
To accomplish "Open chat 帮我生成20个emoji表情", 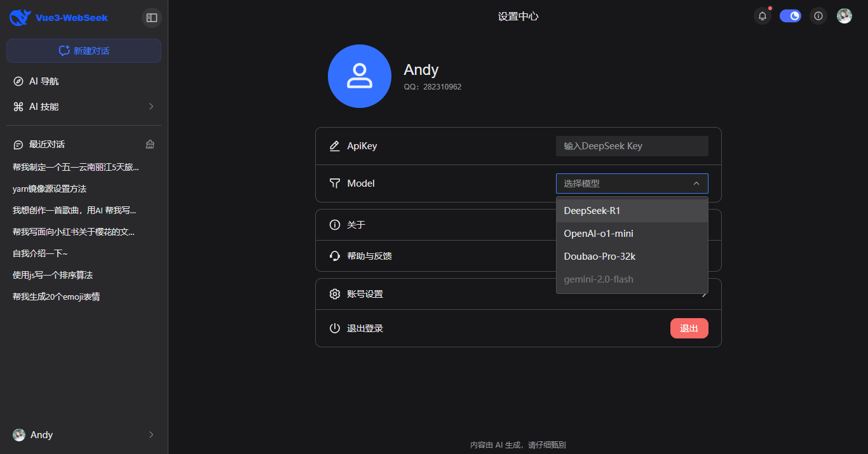I will (x=56, y=297).
